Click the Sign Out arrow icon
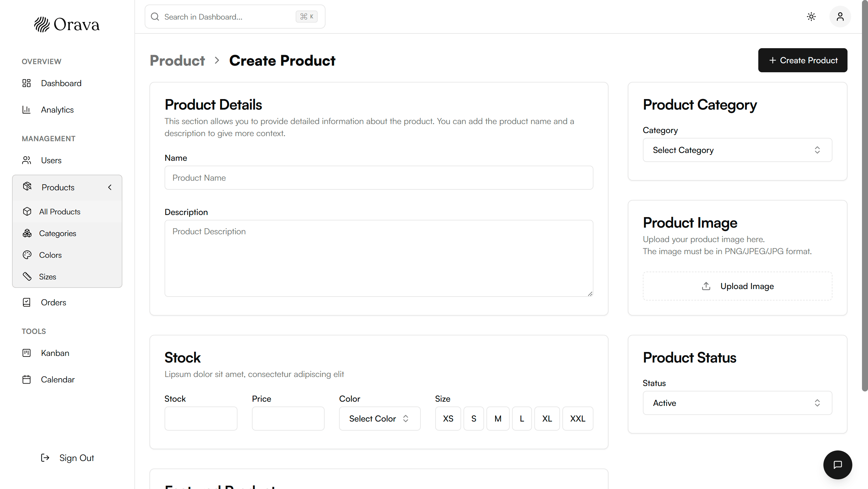Image resolution: width=868 pixels, height=489 pixels. tap(45, 458)
